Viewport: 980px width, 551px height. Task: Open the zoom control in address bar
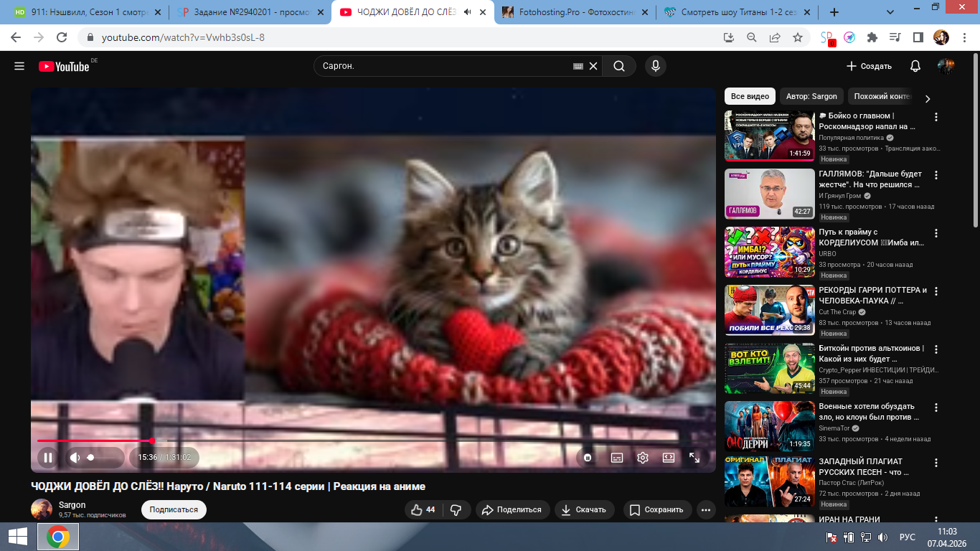[752, 37]
